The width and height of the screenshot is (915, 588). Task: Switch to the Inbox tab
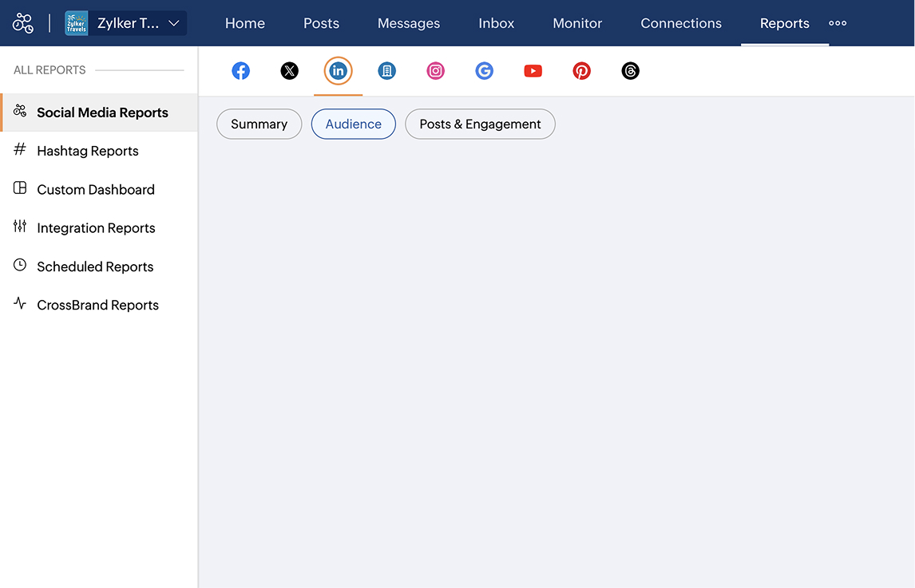coord(496,23)
